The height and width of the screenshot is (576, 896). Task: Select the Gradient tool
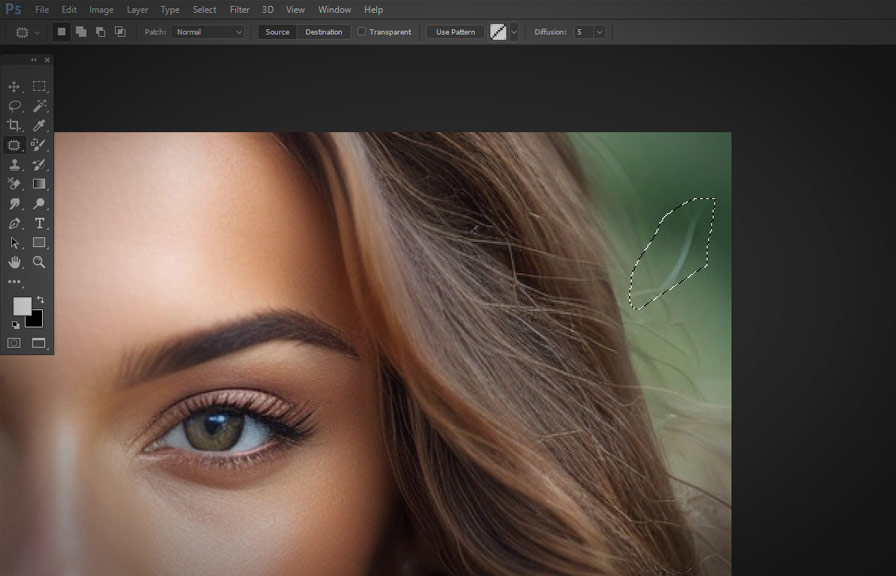click(x=40, y=184)
